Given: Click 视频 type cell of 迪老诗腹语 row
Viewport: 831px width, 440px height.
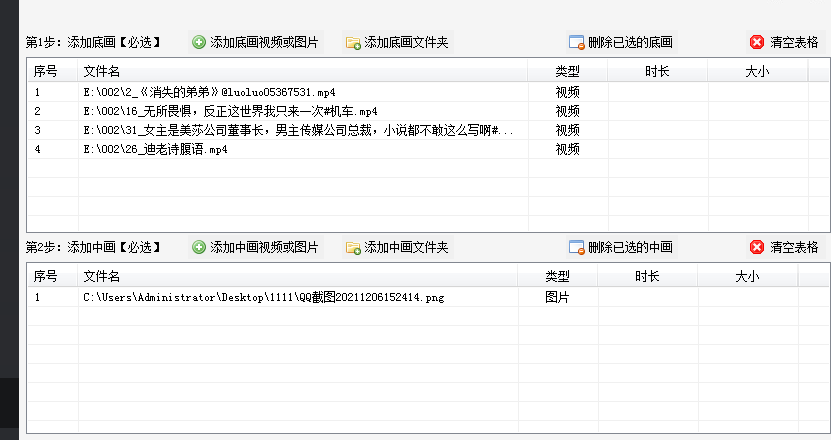Looking at the screenshot, I should (x=568, y=149).
